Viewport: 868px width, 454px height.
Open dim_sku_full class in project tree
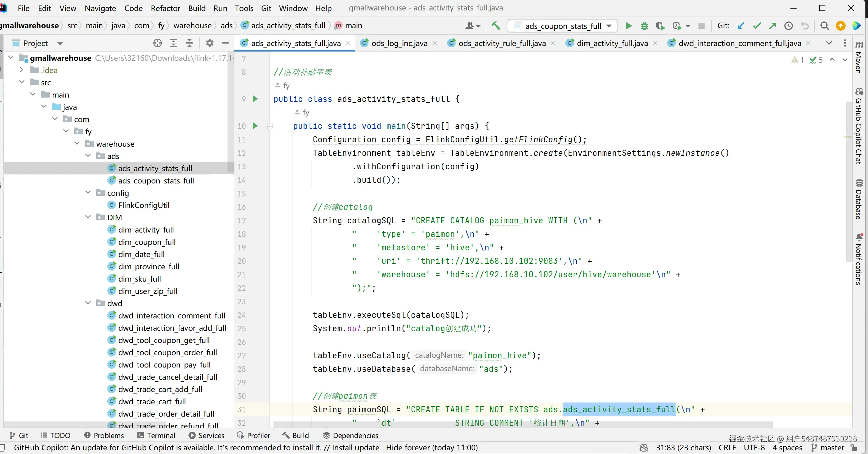tap(139, 279)
